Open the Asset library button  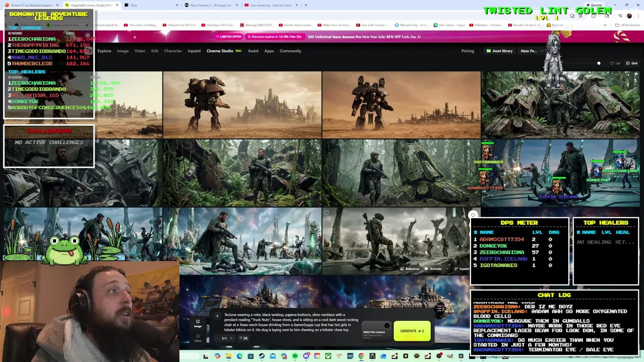pos(499,51)
